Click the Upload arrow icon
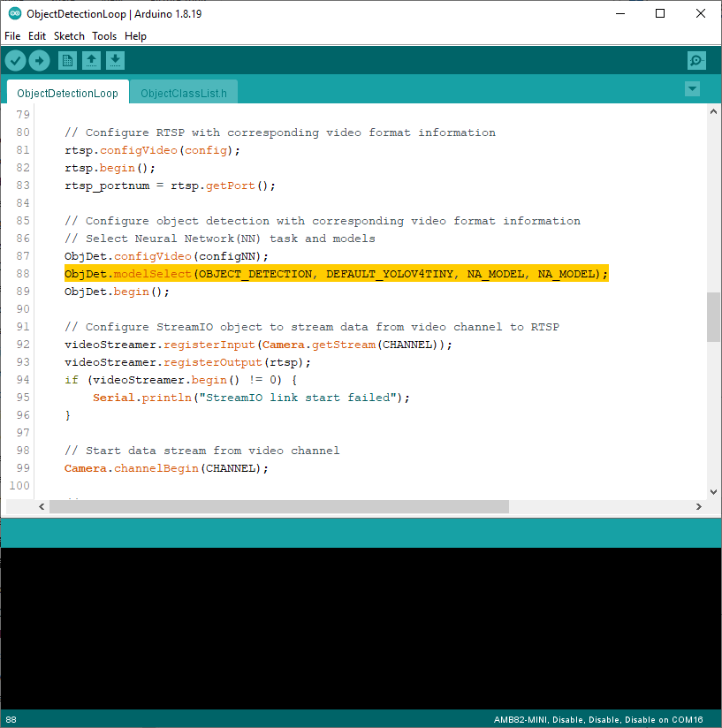Image resolution: width=722 pixels, height=728 pixels. coord(39,60)
